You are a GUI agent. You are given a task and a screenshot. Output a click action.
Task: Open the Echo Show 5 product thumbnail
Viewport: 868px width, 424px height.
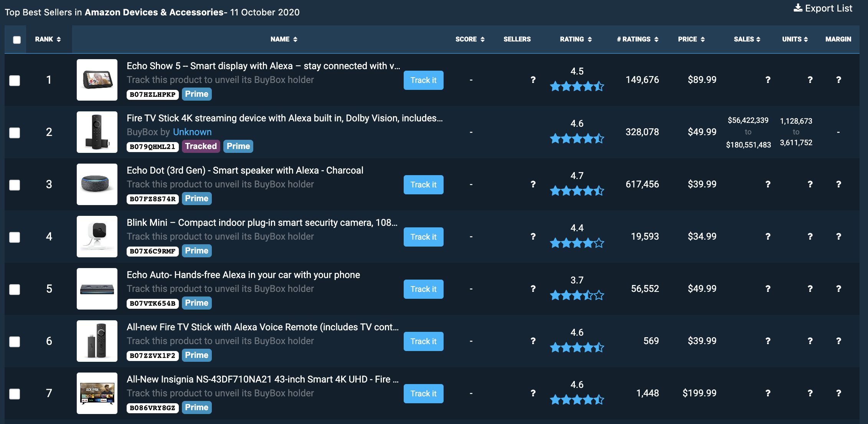tap(97, 80)
